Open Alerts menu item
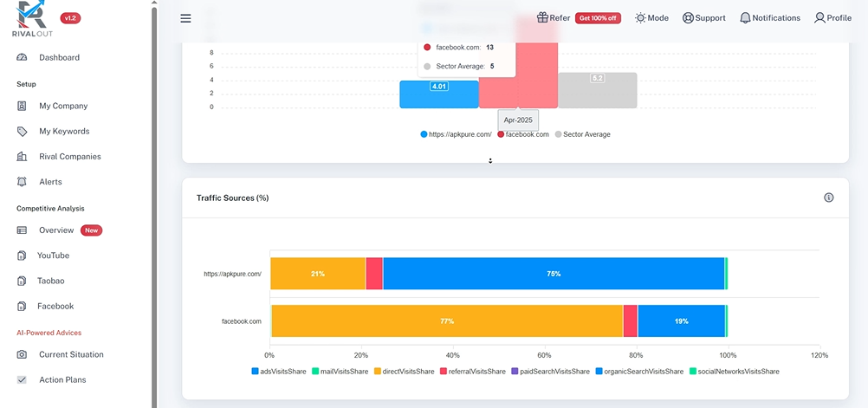Image resolution: width=868 pixels, height=408 pixels. coord(50,182)
